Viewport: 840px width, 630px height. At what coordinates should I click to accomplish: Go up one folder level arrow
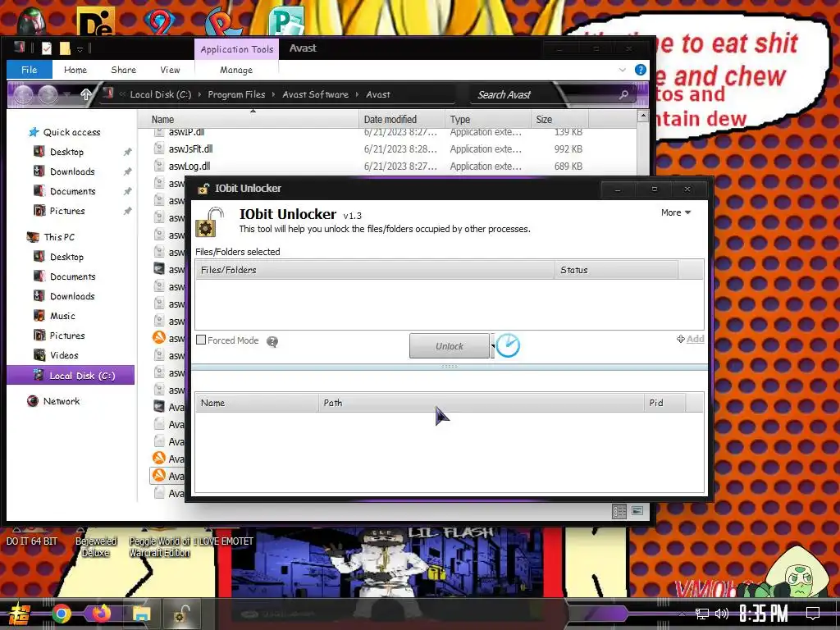tap(85, 94)
